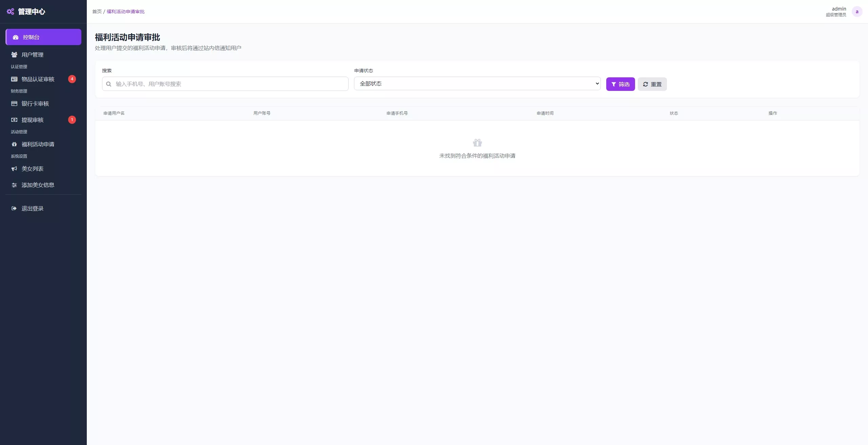Click the logout icon beside 退出登录
The width and height of the screenshot is (868, 445).
coord(14,208)
